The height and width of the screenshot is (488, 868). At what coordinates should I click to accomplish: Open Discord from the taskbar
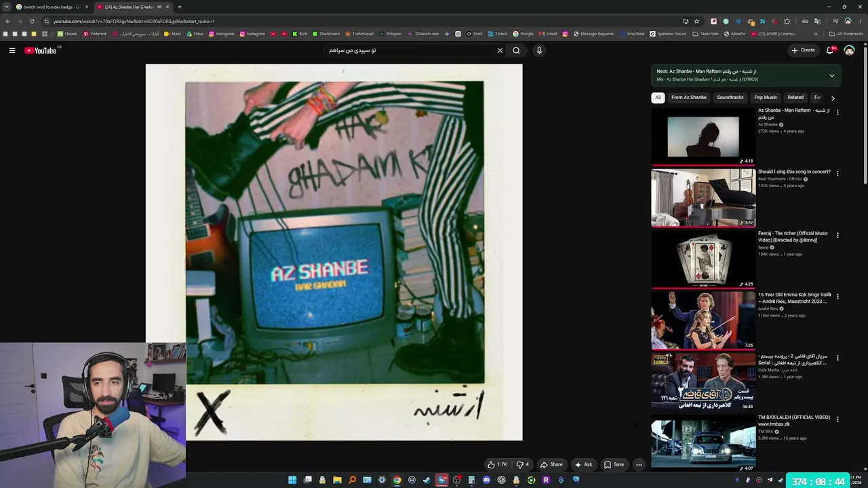[x=486, y=480]
